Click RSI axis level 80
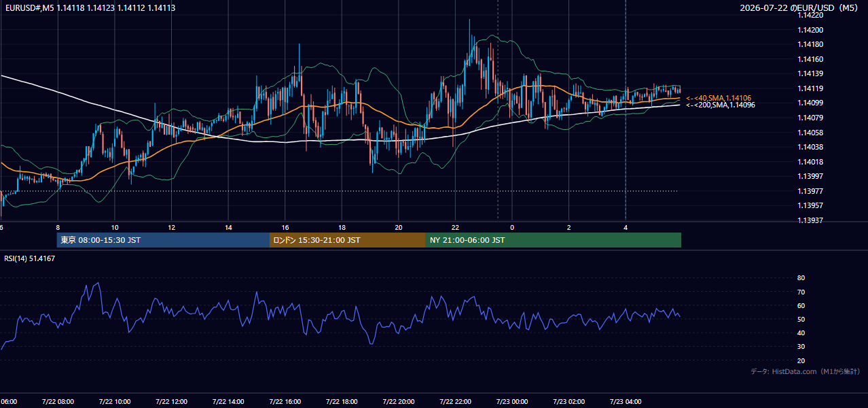This screenshot has height=408, width=868. pos(801,278)
